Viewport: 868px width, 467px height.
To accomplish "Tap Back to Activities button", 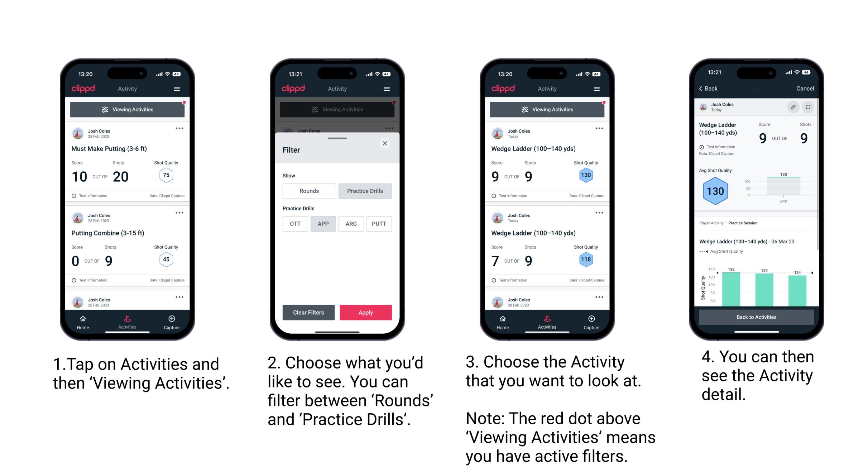I will click(757, 317).
